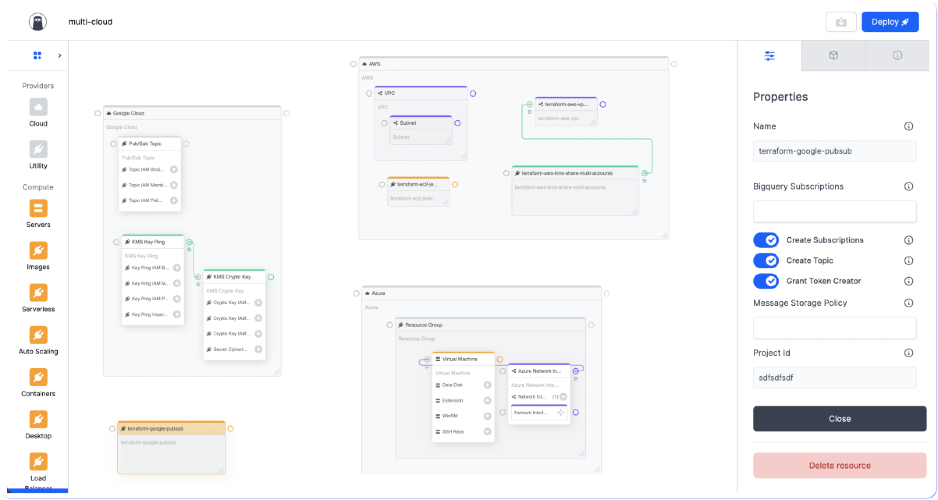Screen dimensions: 938x500
Task: Add Secret Ciphertext to KMS Crypto Key
Action: coord(258,349)
